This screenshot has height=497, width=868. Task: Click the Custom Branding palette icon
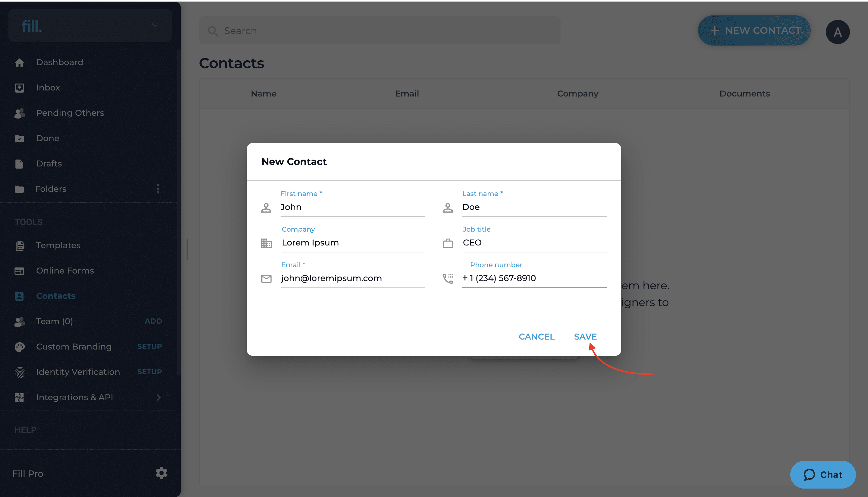20,347
